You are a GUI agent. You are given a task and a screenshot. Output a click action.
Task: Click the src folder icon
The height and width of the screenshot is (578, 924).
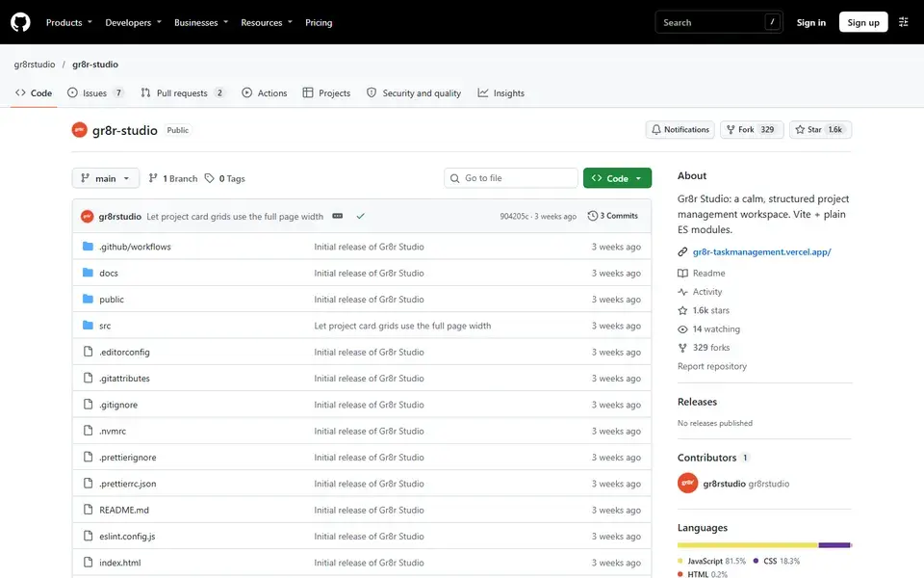tap(88, 325)
